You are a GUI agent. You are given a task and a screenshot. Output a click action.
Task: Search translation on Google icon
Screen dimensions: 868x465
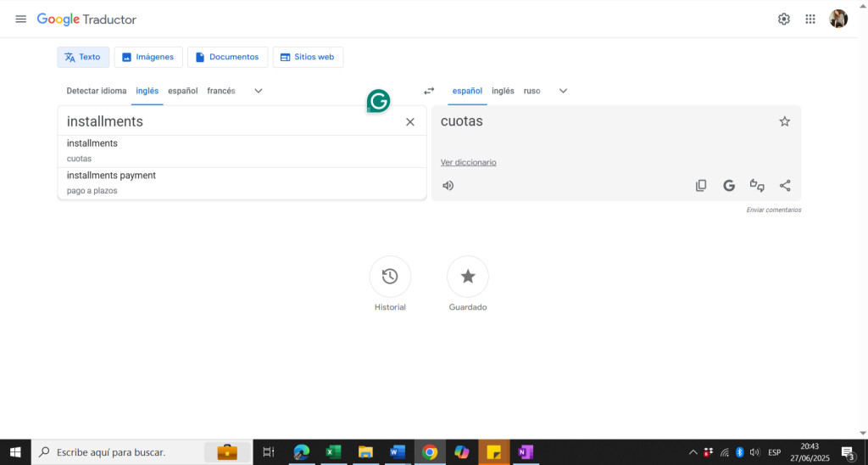click(729, 186)
